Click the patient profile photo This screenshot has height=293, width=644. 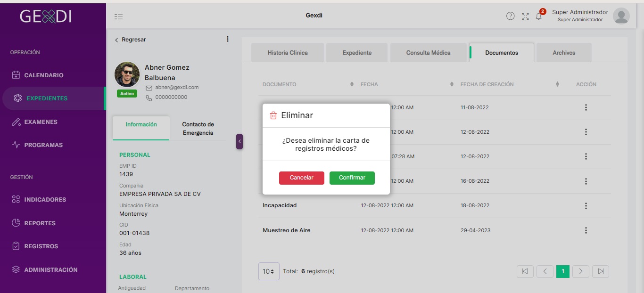pyautogui.click(x=127, y=74)
